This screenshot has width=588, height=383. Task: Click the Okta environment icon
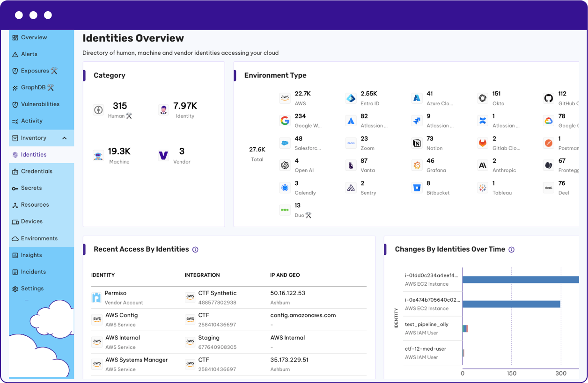click(482, 98)
